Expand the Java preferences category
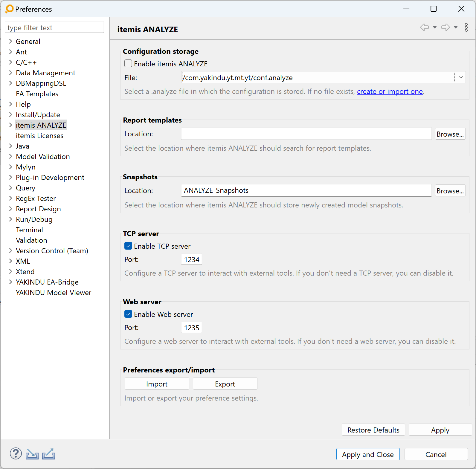The height and width of the screenshot is (469, 476). 10,146
